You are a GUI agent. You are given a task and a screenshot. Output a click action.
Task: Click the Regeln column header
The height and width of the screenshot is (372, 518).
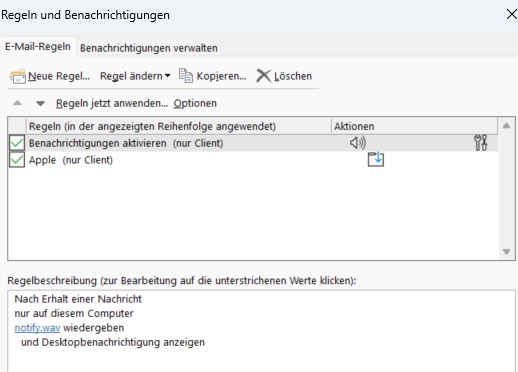click(179, 126)
